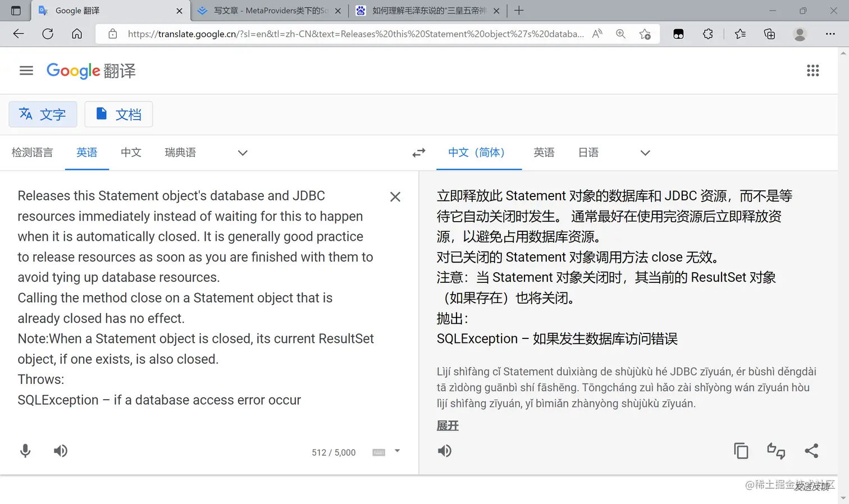Share the translation
The width and height of the screenshot is (849, 504).
[811, 451]
